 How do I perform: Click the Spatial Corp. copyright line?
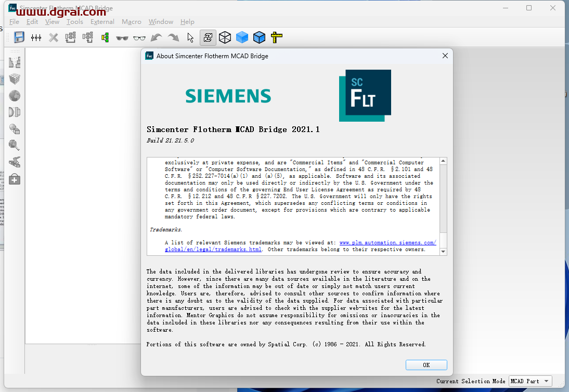pyautogui.click(x=286, y=344)
